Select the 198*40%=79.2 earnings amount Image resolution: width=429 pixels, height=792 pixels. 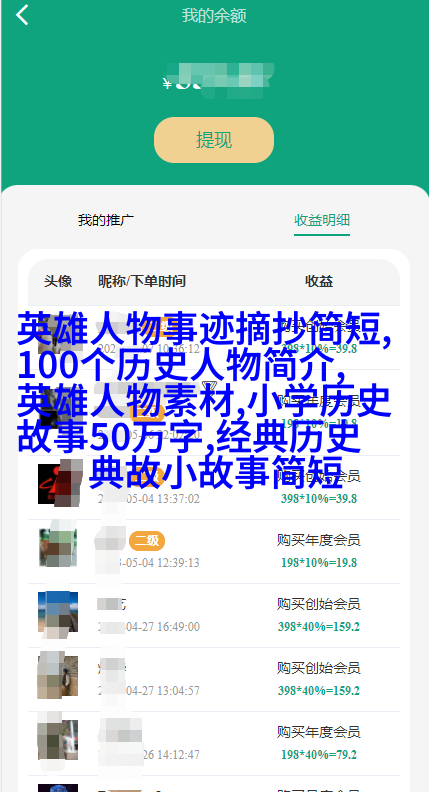pyautogui.click(x=319, y=755)
